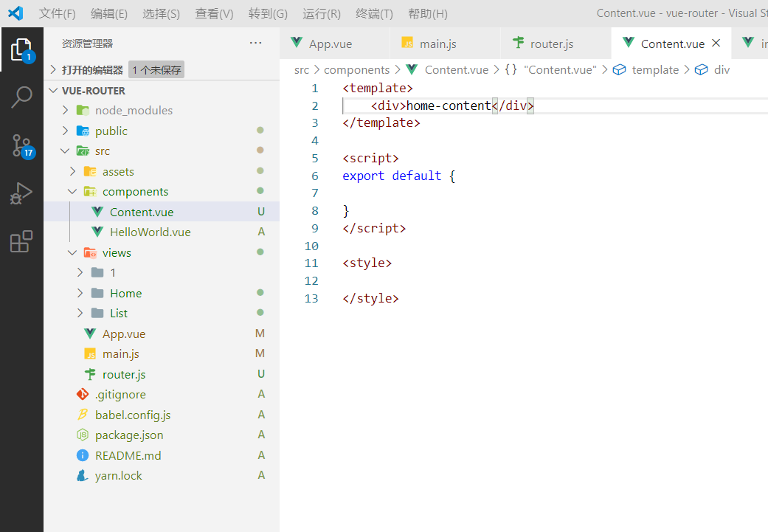
Task: Click the babel icon beside babel.config.js
Action: pos(83,415)
